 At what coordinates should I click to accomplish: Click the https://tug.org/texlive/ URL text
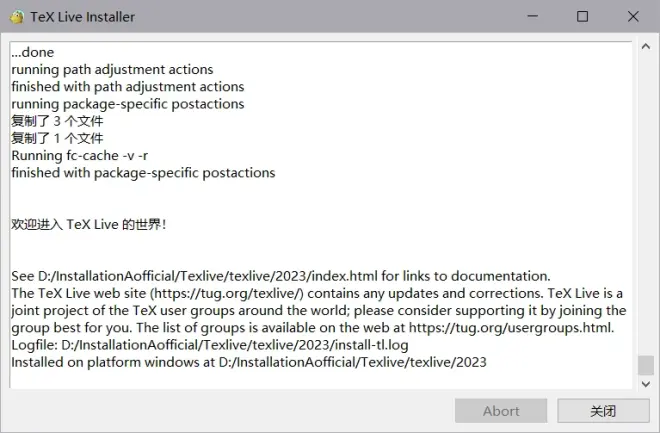(227, 293)
